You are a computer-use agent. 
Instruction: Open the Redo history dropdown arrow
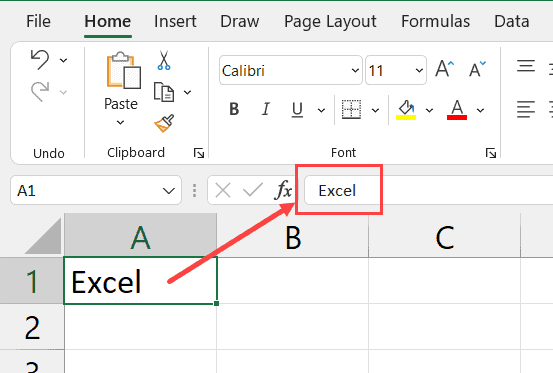click(63, 93)
